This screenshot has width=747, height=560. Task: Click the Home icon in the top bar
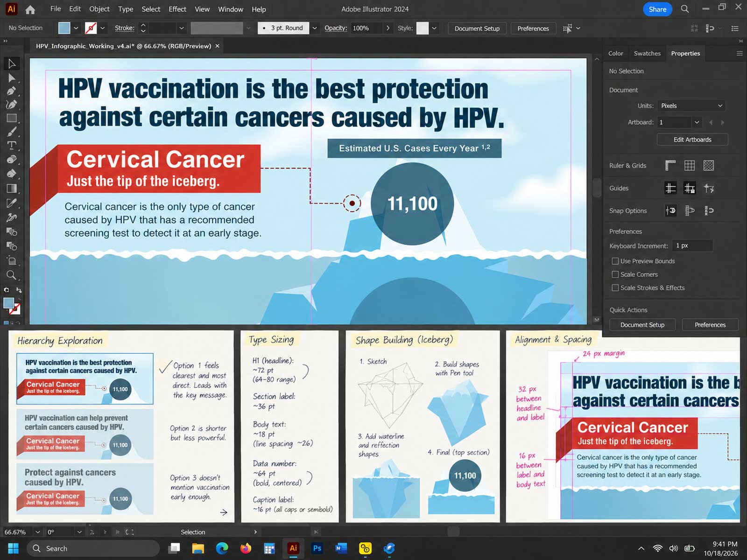(x=30, y=9)
